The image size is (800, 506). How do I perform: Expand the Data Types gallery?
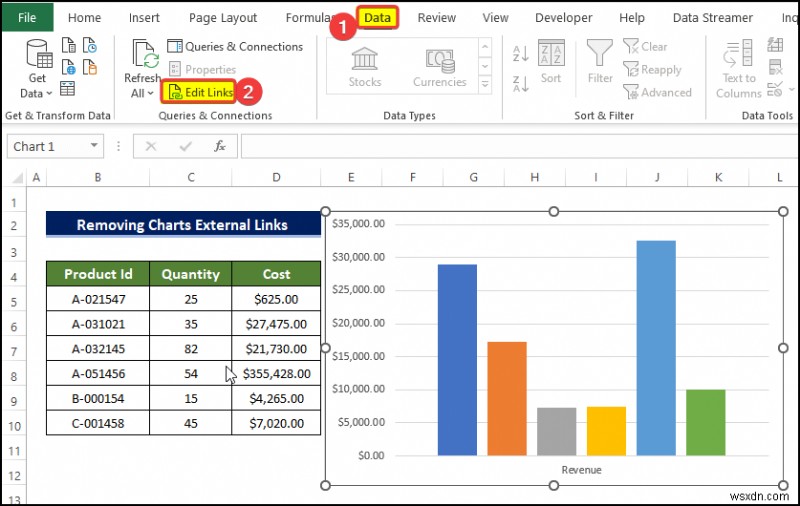click(x=485, y=85)
